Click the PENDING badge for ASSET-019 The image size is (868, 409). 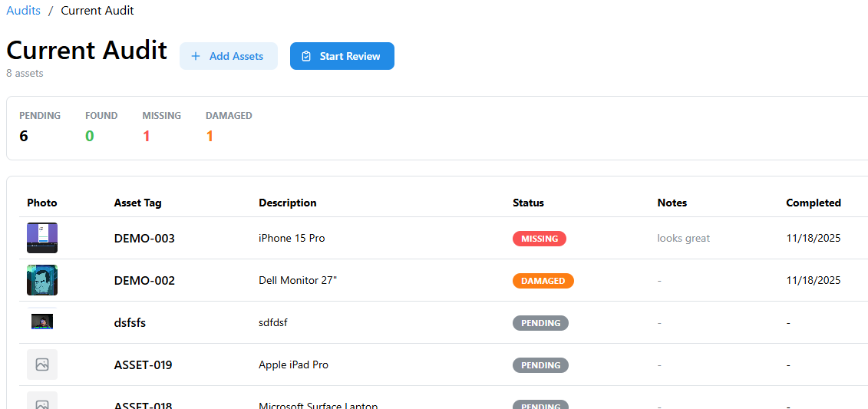coord(540,365)
